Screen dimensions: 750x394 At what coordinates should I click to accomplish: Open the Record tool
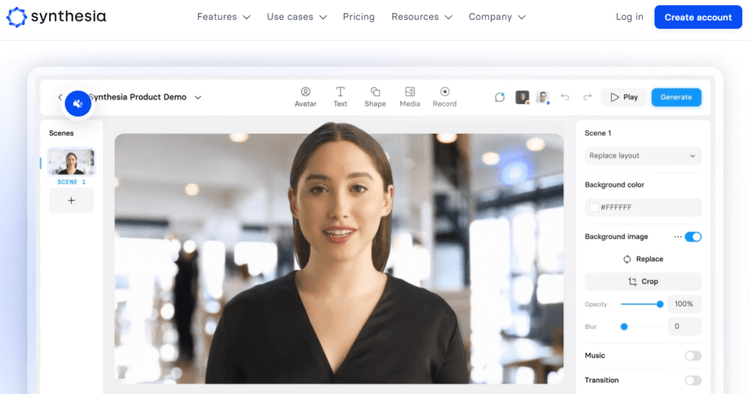(445, 97)
